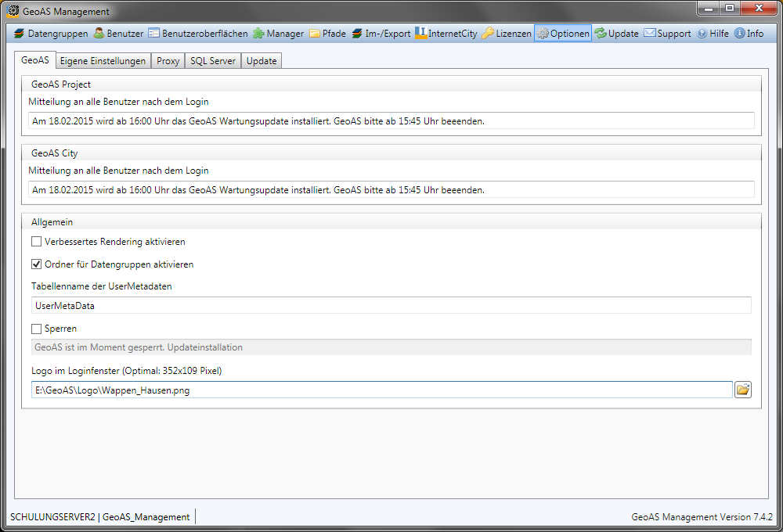Click 'SCHULUNGSERVER2 | GeoAS_Management' status text
Screen dimensions: 783x532
click(100, 517)
